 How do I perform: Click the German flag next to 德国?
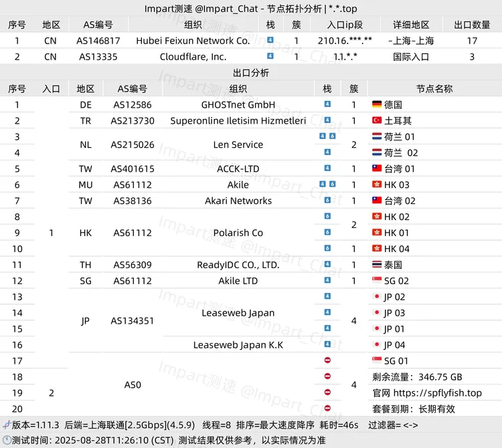click(x=376, y=105)
